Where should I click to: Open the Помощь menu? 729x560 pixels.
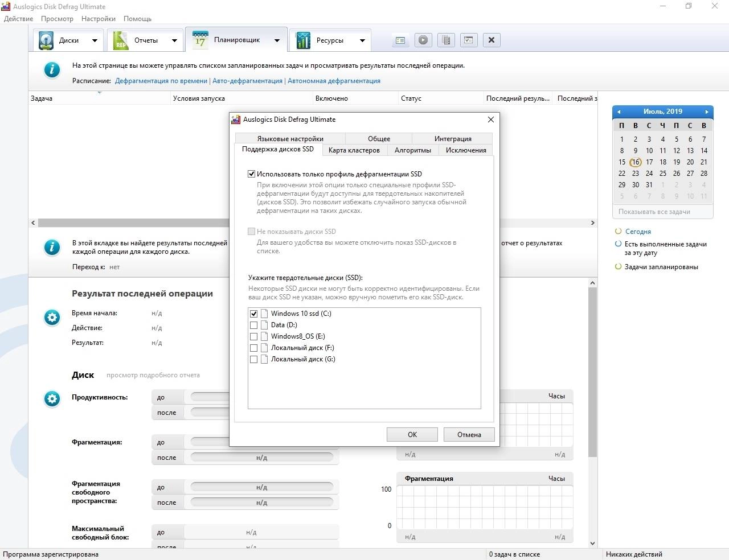click(138, 19)
